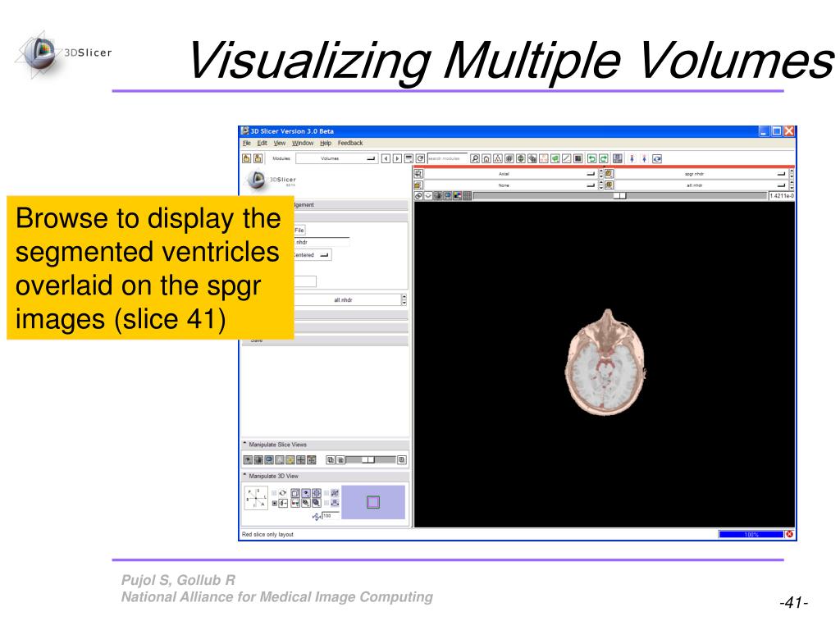Click the slice offset value field 1.4211e-0
This screenshot has width=840, height=630.
tap(782, 196)
